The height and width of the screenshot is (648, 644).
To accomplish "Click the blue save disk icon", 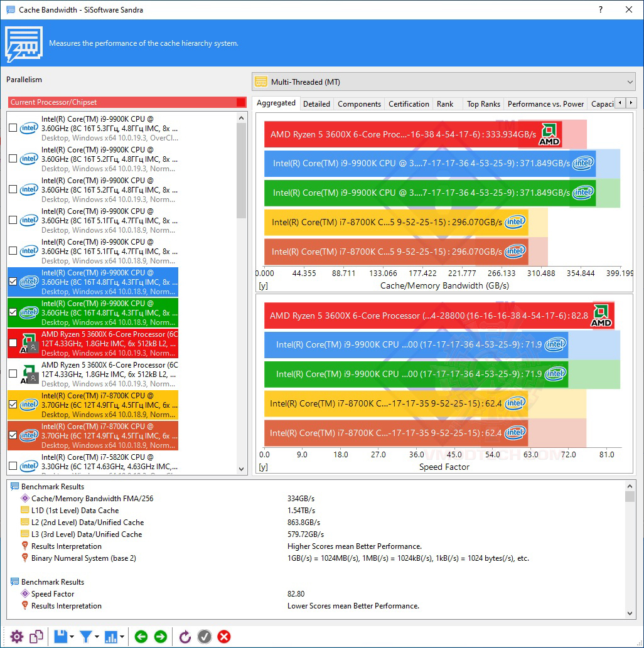I will [x=60, y=637].
